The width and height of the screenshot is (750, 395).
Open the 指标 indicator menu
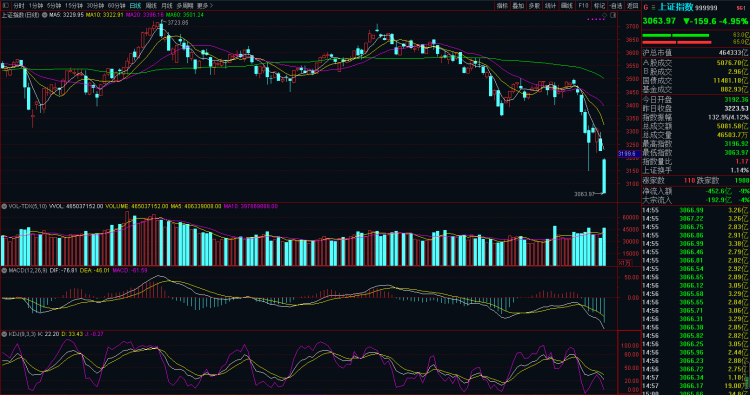[x=502, y=6]
